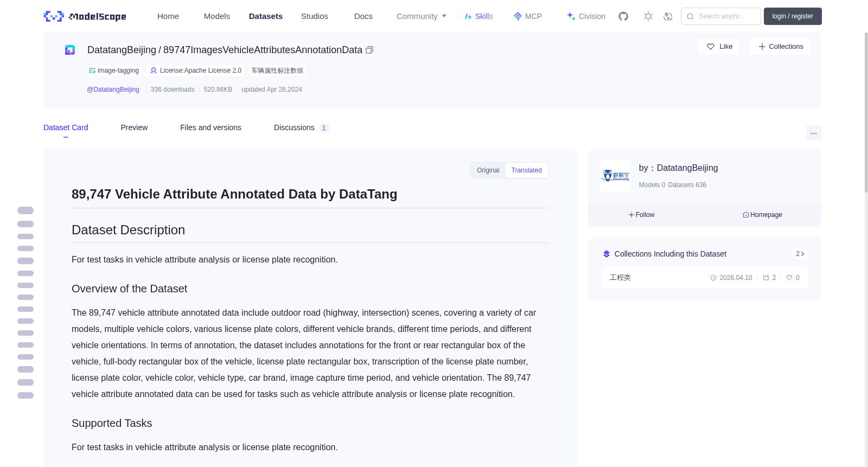Screen dimensions: 868x467
Task: Select the Translated view option
Action: coord(526,170)
